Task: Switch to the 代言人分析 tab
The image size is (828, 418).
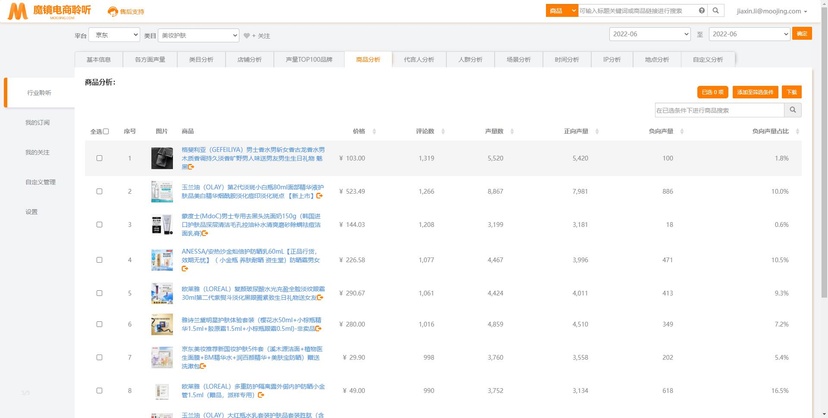Action: point(419,60)
